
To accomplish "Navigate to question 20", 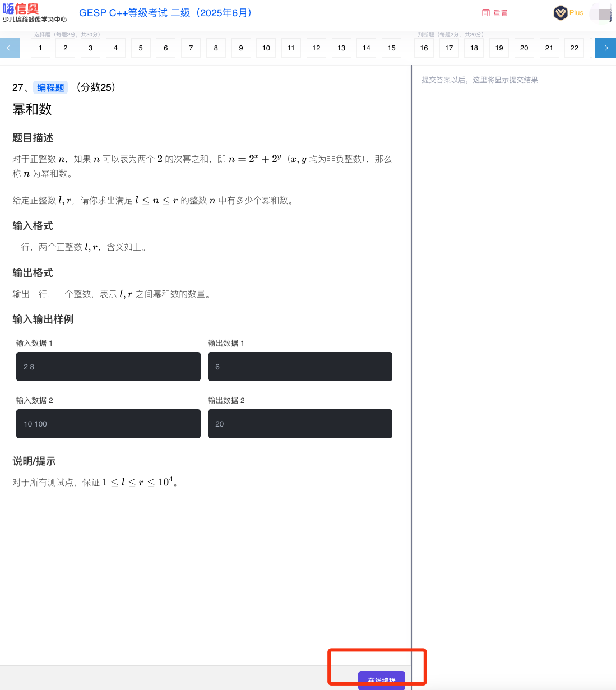I will click(x=525, y=48).
